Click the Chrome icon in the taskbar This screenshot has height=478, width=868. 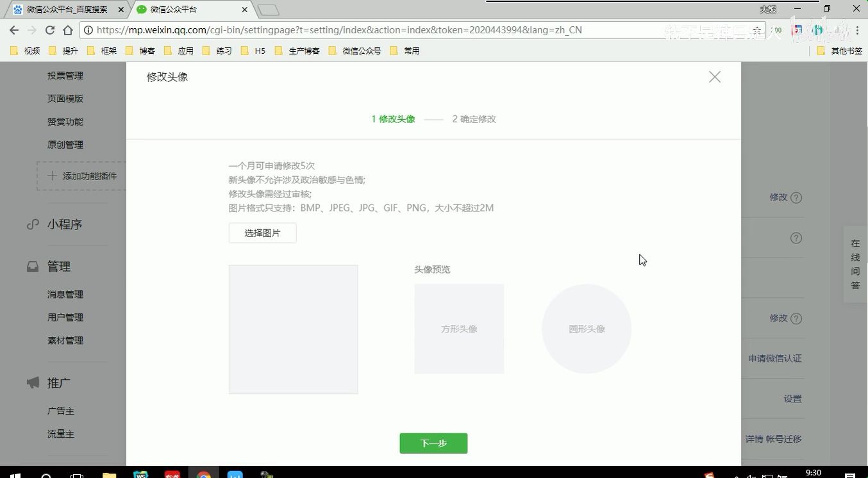[x=203, y=475]
